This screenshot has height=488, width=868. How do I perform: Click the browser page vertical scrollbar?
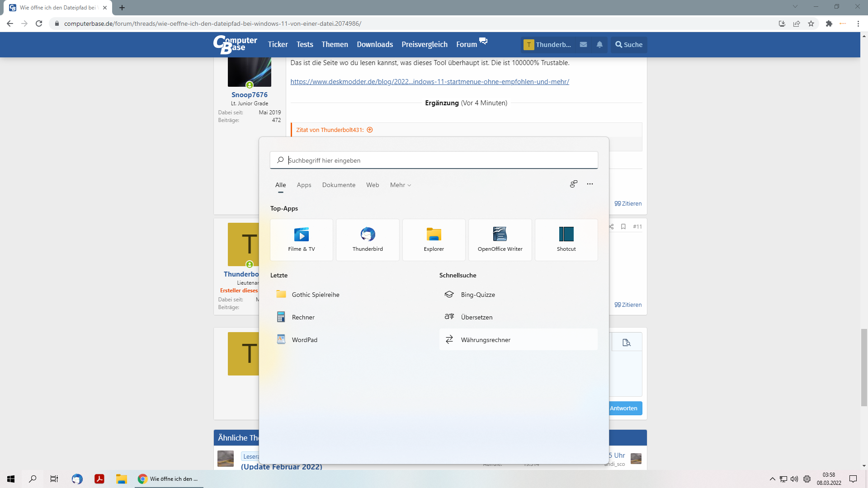tap(864, 367)
